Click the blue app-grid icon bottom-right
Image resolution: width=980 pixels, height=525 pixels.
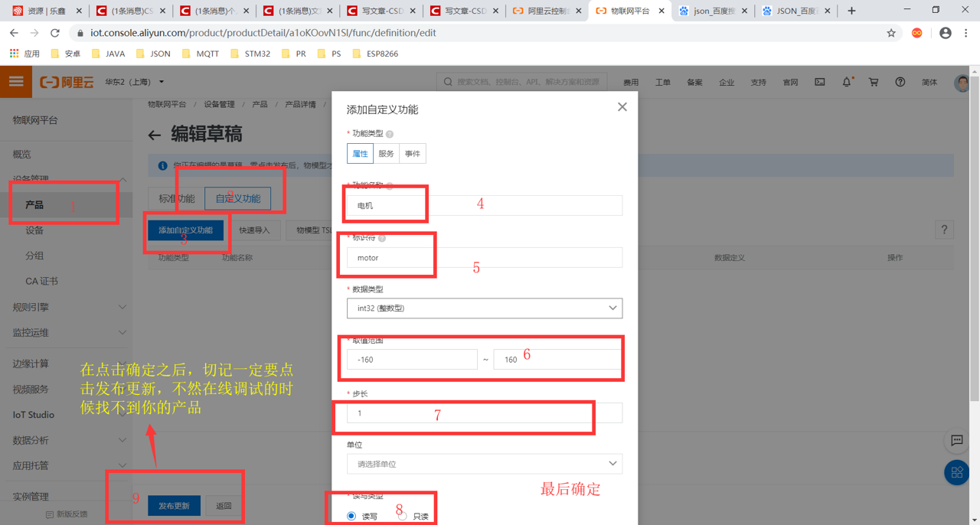click(955, 473)
